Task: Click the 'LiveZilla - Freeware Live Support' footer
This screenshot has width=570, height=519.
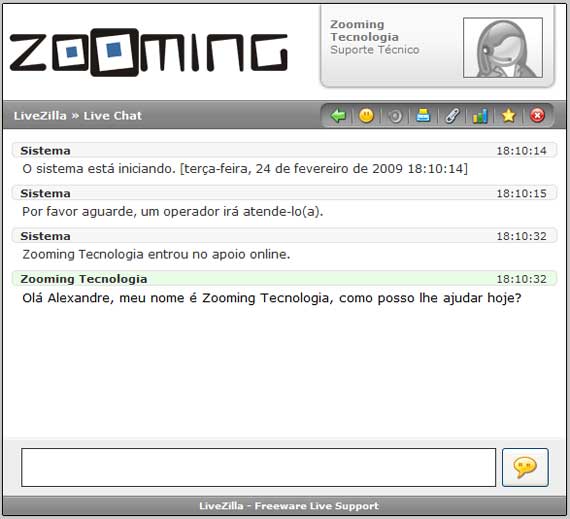Action: [289, 506]
